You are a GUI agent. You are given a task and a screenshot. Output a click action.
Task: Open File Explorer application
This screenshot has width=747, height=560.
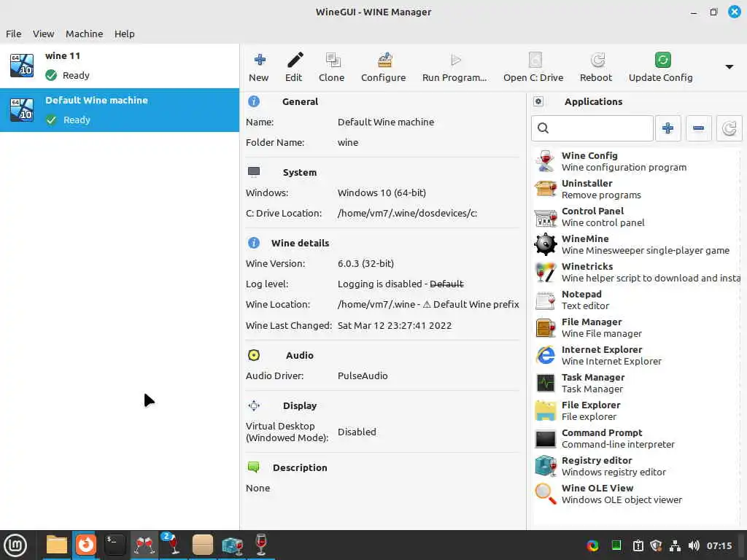[637, 411]
